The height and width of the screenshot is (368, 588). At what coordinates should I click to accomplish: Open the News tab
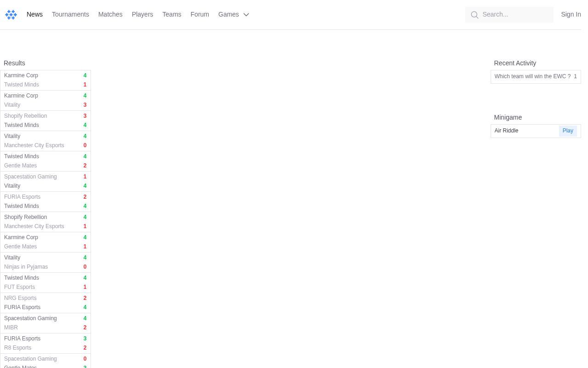tap(34, 14)
